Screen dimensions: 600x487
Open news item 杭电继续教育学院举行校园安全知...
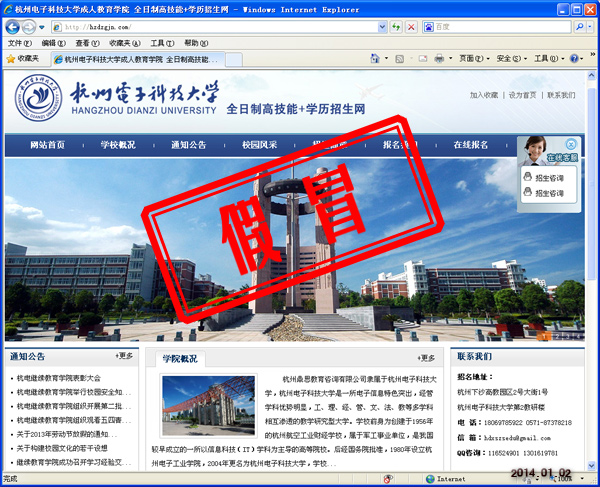pyautogui.click(x=74, y=393)
